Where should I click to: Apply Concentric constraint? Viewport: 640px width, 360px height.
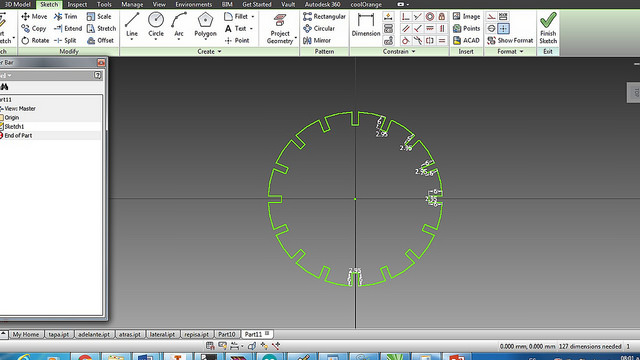coord(430,16)
